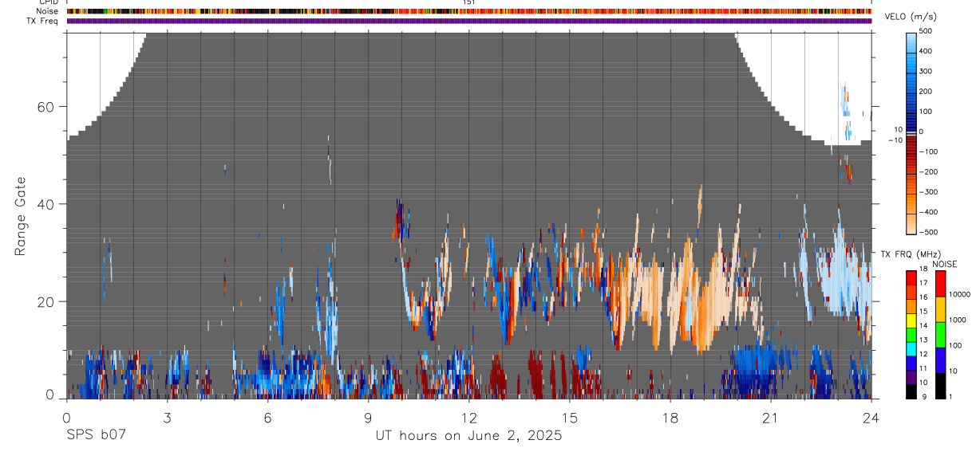The height and width of the screenshot is (452, 980).
Task: Click the -500 label on velocity scale
Action: pyautogui.click(x=931, y=233)
